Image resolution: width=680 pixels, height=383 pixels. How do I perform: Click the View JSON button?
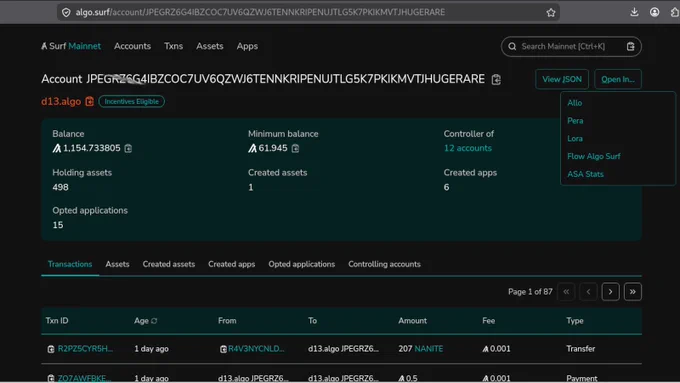(x=562, y=79)
